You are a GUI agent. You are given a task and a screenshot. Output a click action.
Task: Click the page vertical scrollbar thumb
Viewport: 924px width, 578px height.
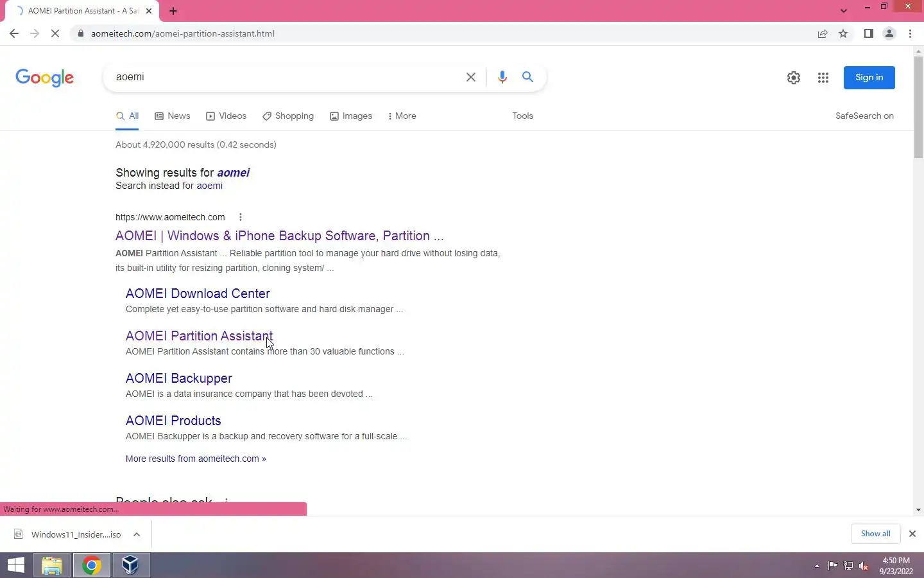click(x=918, y=108)
